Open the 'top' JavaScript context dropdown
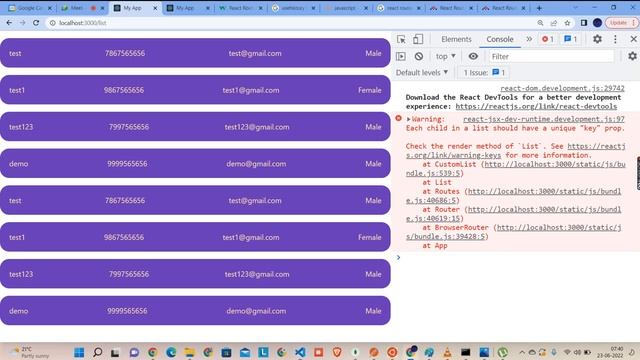This screenshot has height=360, width=640. pos(445,56)
